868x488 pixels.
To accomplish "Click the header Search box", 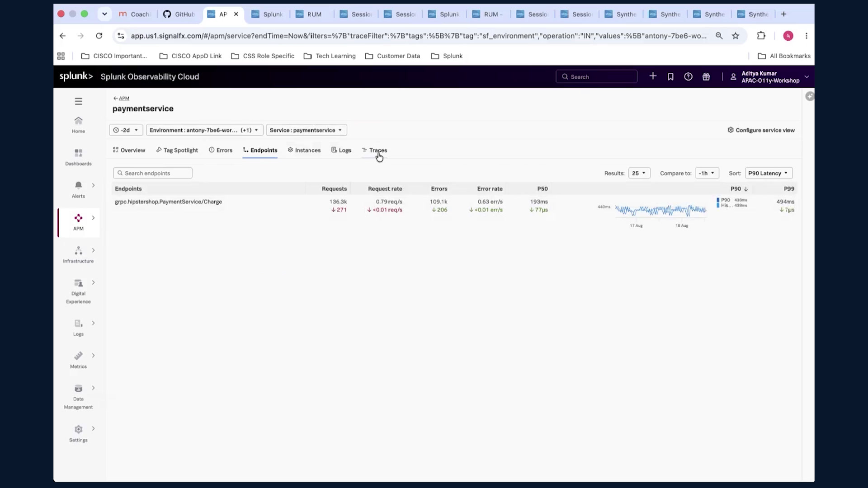I will (x=597, y=77).
